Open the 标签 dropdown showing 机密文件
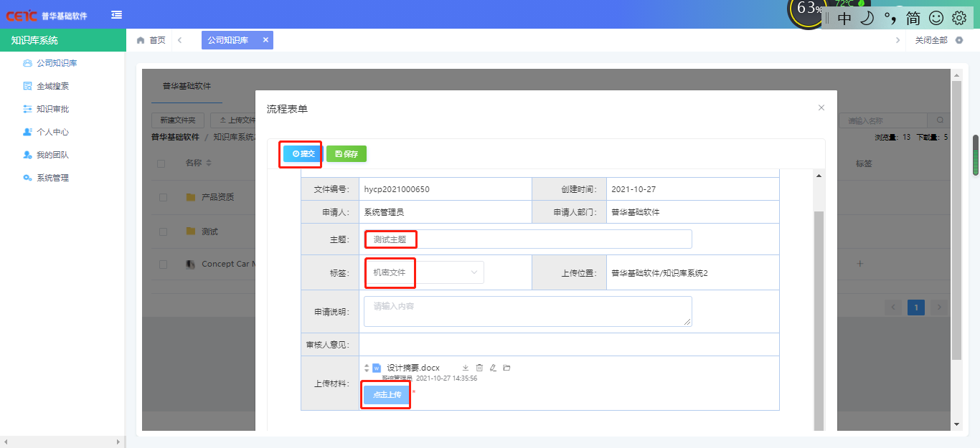 pyautogui.click(x=425, y=272)
